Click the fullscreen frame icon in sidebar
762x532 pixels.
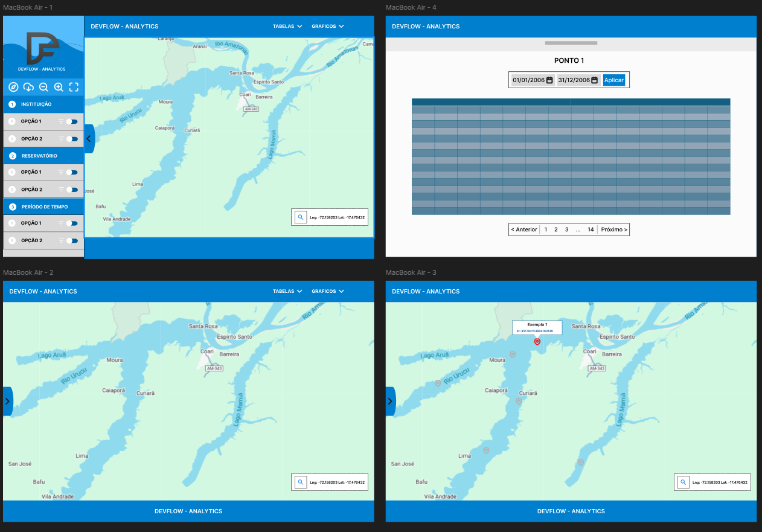pyautogui.click(x=74, y=87)
